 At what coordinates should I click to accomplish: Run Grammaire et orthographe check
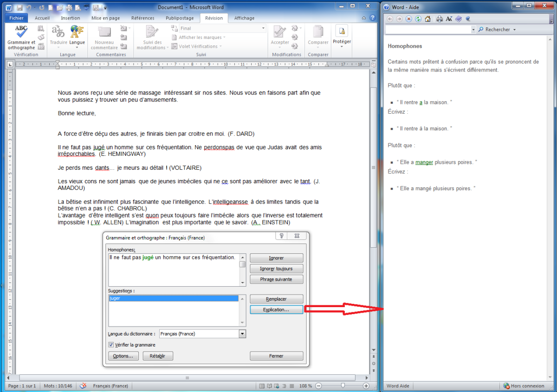(21, 37)
